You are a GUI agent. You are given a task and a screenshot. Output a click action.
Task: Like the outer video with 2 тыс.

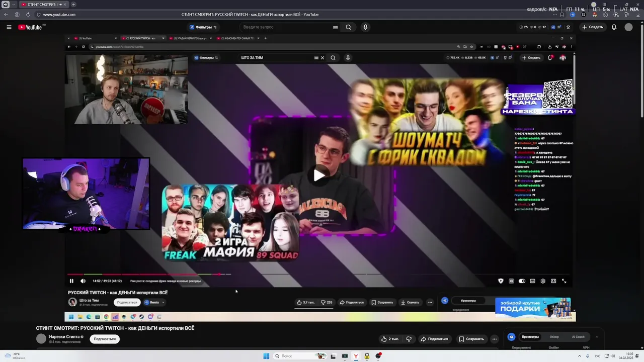coord(390,339)
